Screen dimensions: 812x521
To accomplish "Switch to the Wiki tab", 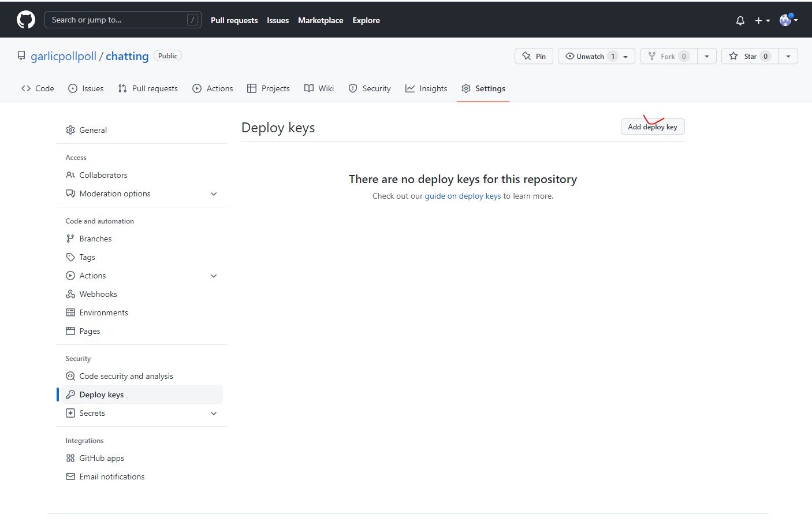I will pos(319,88).
